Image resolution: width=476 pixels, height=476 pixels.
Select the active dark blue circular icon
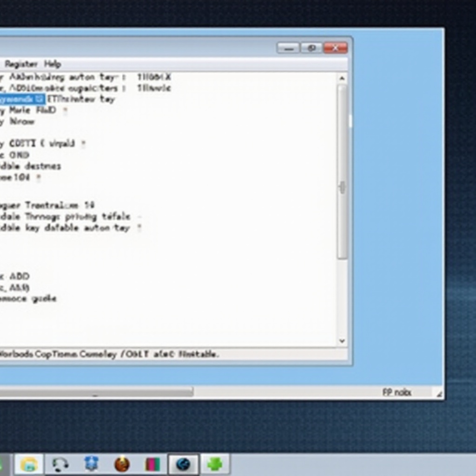(183, 464)
